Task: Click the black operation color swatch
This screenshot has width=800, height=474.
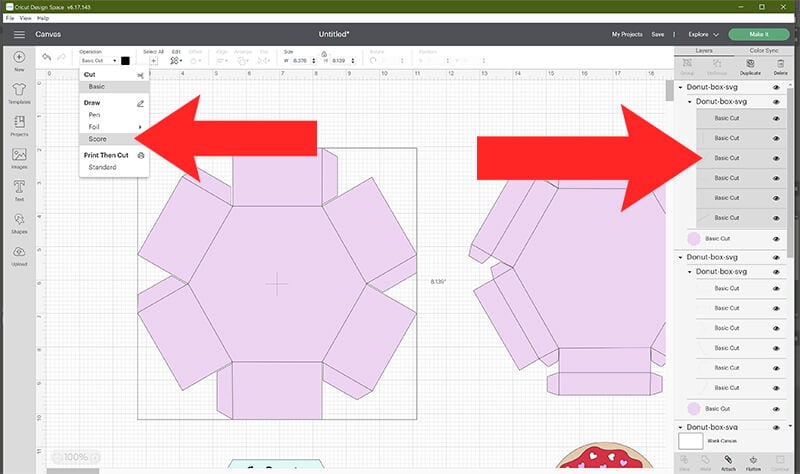Action: coord(126,61)
